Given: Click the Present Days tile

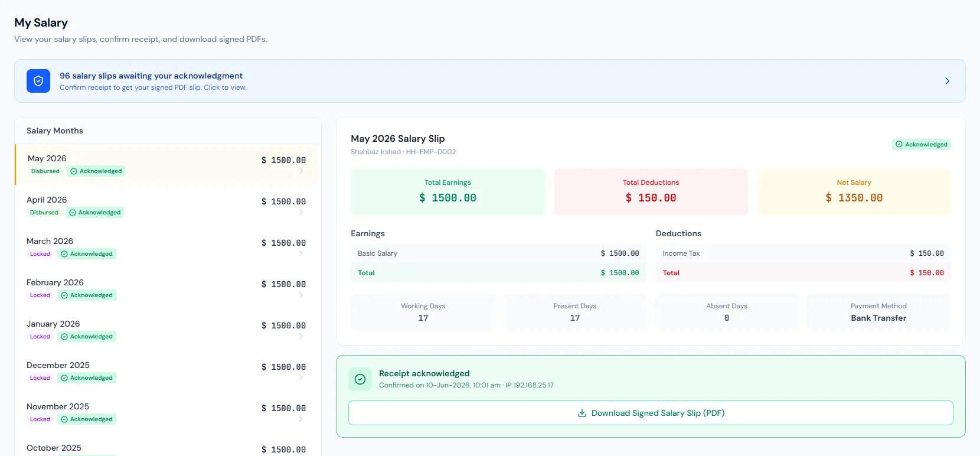Looking at the screenshot, I should [575, 312].
